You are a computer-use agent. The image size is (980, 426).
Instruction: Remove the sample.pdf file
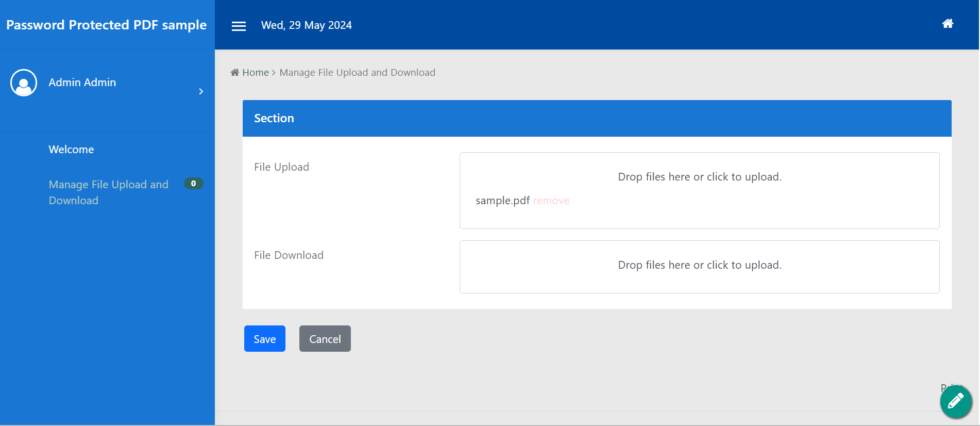pos(551,201)
